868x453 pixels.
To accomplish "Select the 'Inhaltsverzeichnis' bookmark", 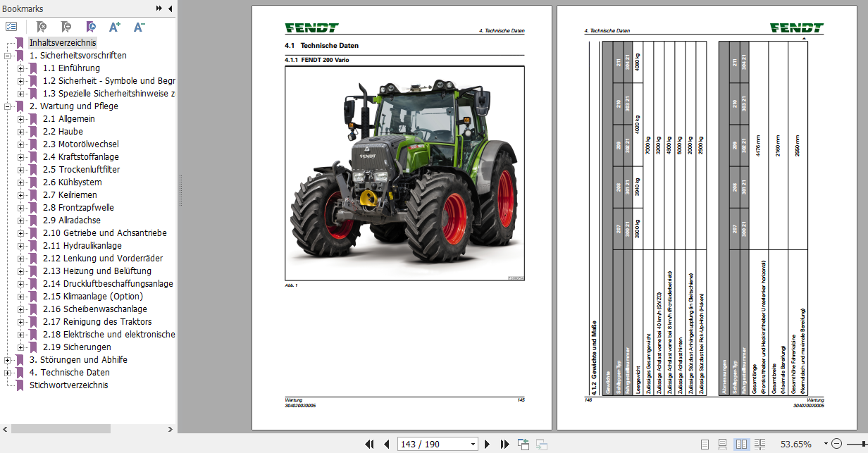I will 62,42.
